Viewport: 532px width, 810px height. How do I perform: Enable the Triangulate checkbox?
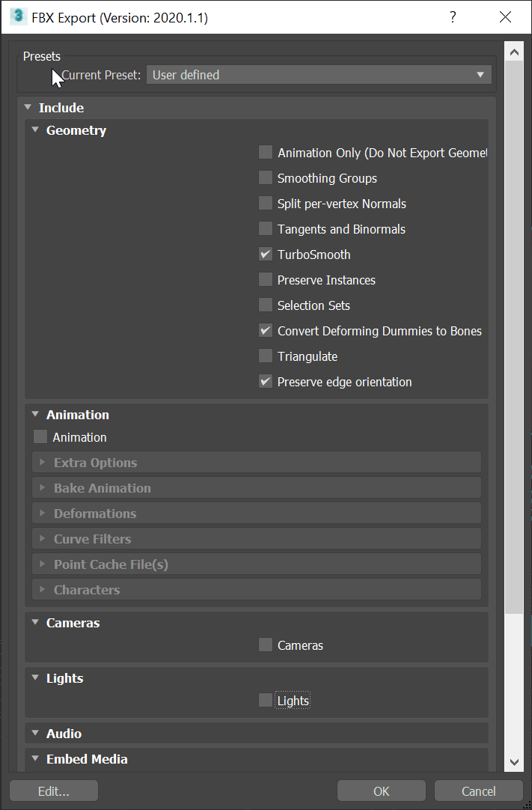[x=266, y=356]
